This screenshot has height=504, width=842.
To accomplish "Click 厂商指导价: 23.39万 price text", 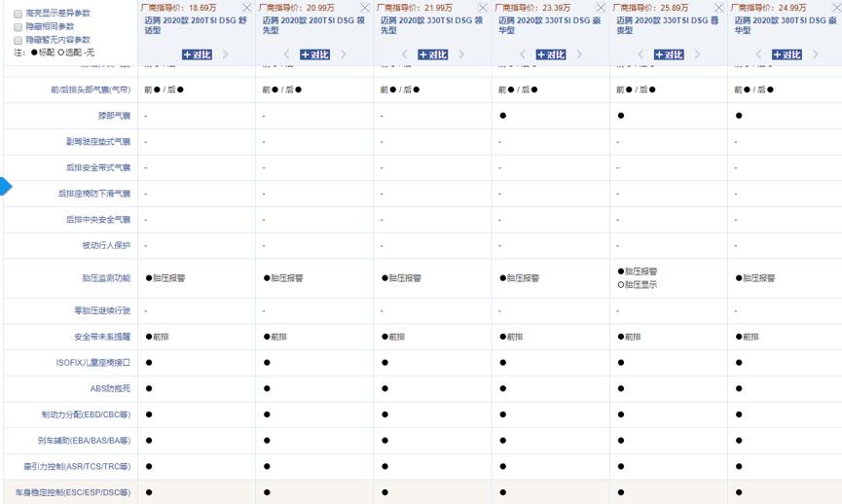I will [532, 8].
